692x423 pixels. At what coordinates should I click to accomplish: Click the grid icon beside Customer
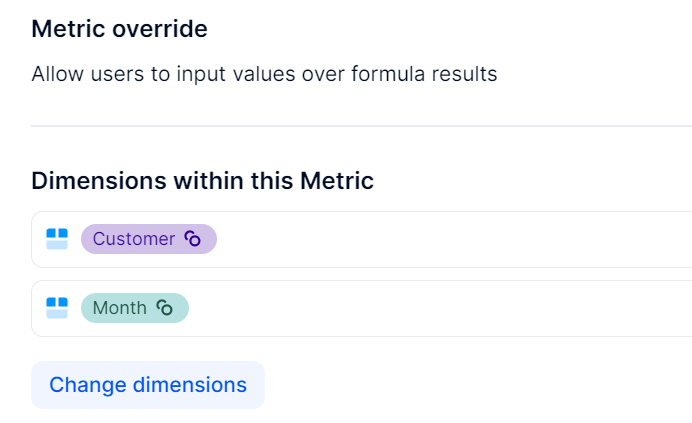point(57,239)
